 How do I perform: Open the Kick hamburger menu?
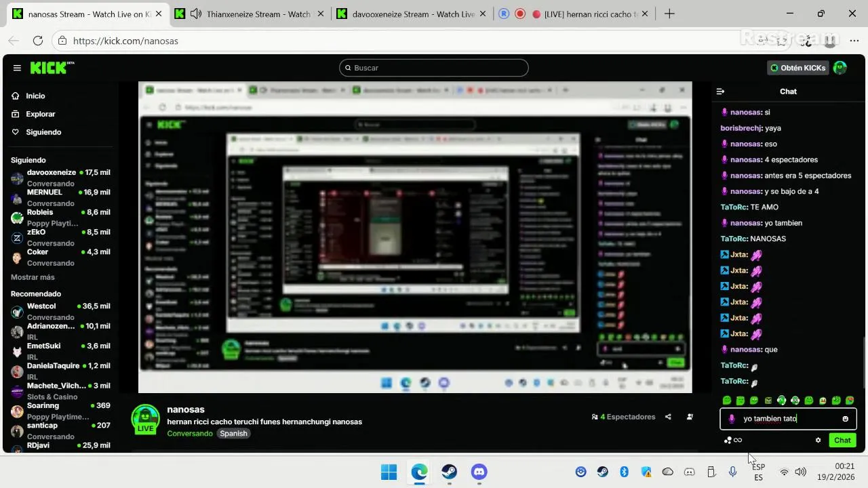tap(17, 68)
